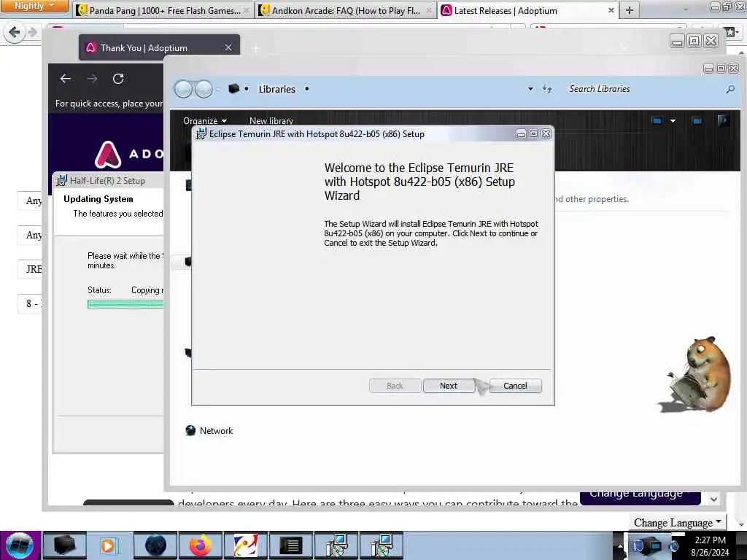The height and width of the screenshot is (560, 747).
Task: Open the Windows Start orb
Action: click(20, 545)
